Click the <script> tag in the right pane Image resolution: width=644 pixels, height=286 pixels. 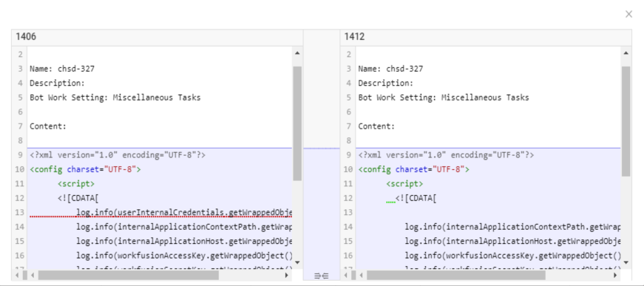(404, 184)
